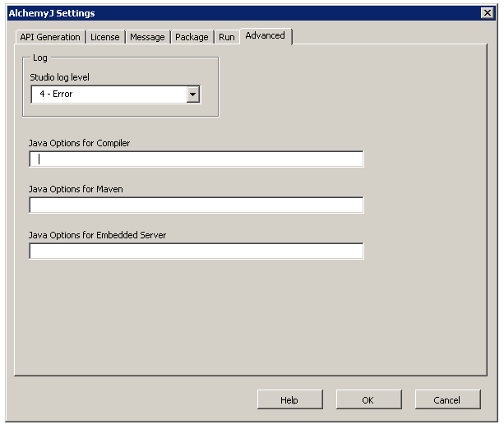The height and width of the screenshot is (429, 504).
Task: Expand the Studio log level dropdown arrow
Action: (193, 95)
